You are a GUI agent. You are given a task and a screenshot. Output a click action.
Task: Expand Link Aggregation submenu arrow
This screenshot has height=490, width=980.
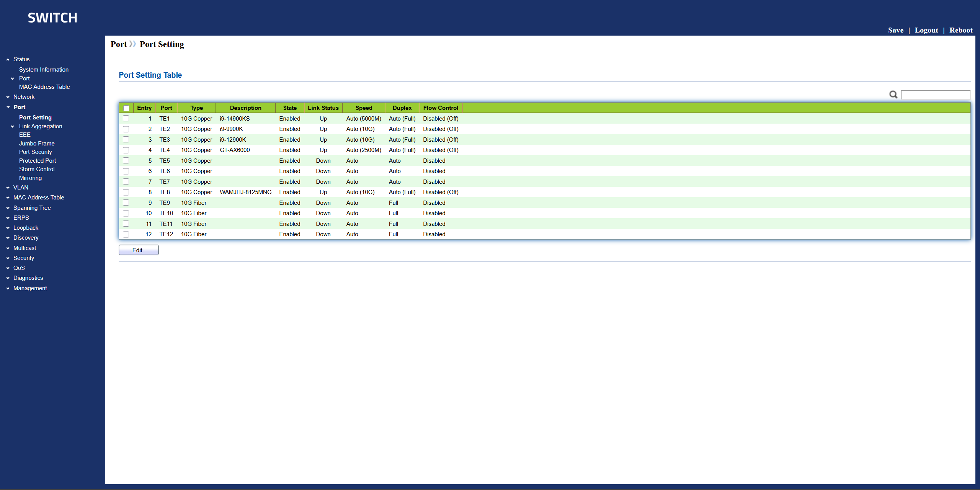(13, 127)
